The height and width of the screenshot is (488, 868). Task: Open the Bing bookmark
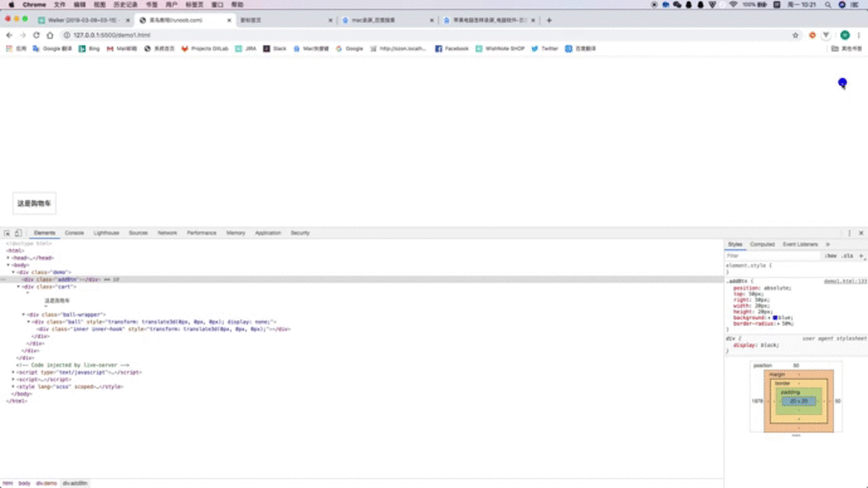click(89, 48)
